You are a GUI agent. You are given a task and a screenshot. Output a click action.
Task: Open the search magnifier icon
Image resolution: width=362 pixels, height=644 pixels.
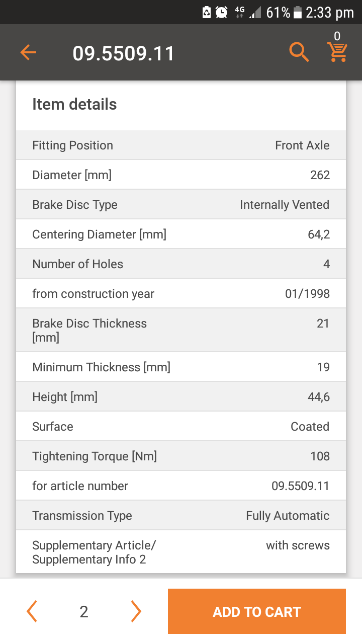299,52
